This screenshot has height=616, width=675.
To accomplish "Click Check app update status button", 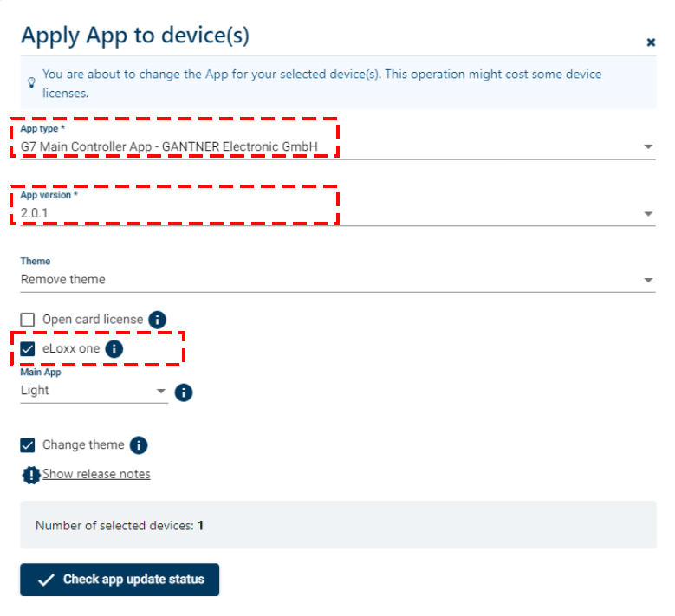I will click(120, 580).
